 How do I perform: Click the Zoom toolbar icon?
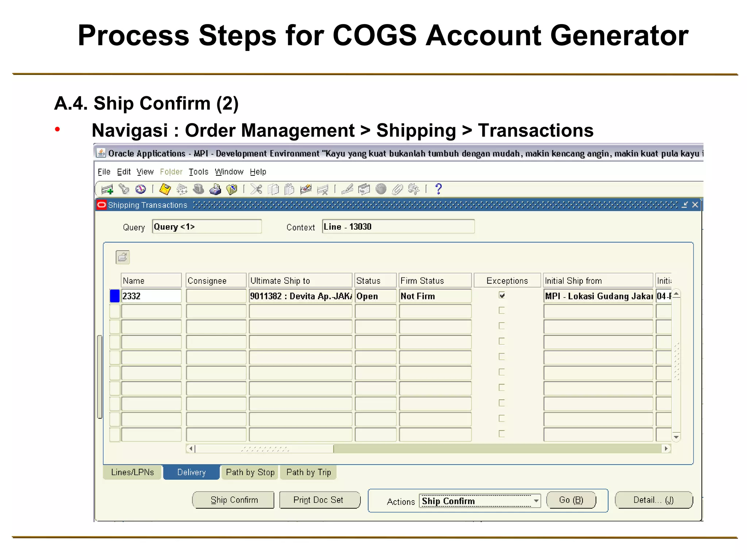point(364,189)
